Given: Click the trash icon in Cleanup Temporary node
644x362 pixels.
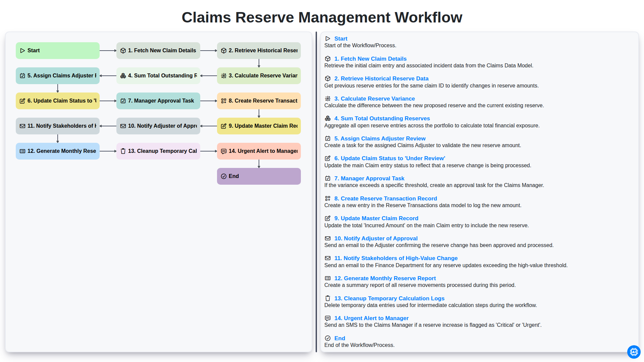Looking at the screenshot, I should (123, 151).
